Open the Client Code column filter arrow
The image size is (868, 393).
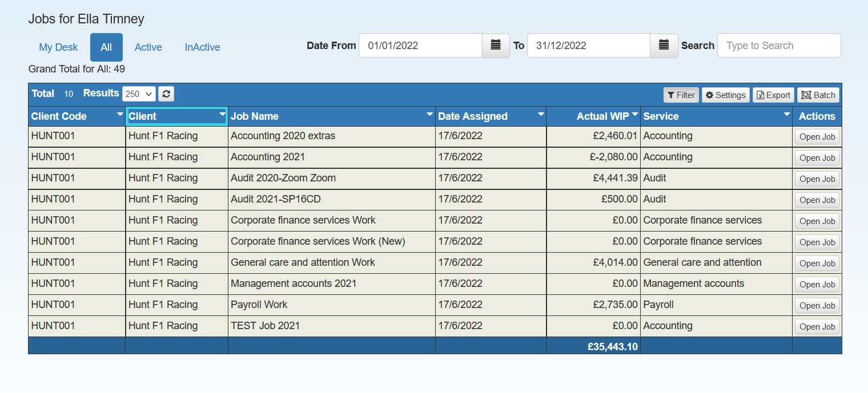coord(119,115)
